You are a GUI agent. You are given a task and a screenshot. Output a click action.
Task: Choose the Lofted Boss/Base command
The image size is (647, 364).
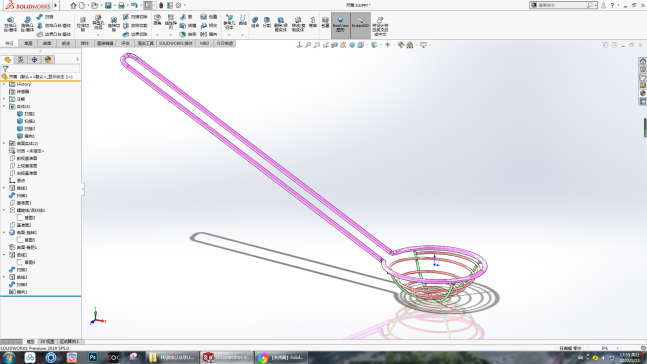(54, 26)
